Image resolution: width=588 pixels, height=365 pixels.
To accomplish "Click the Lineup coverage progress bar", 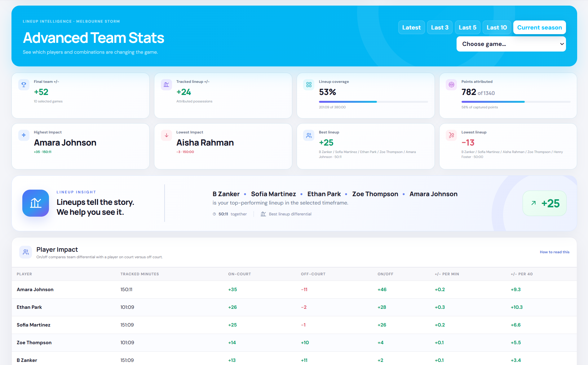I will [373, 102].
